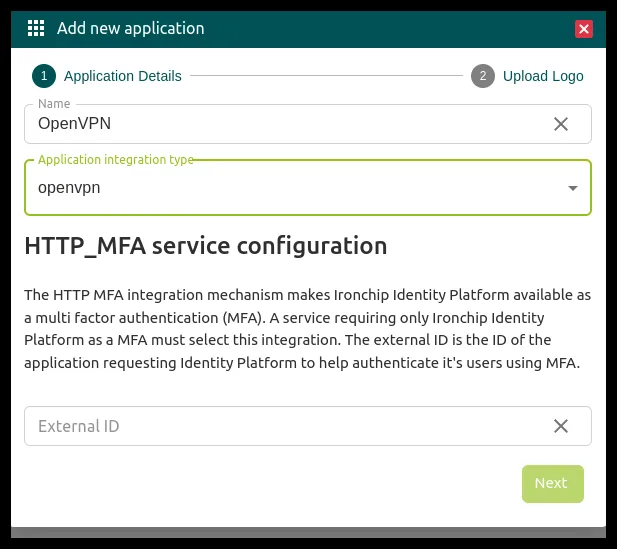Clear the Name field with X icon

[561, 124]
